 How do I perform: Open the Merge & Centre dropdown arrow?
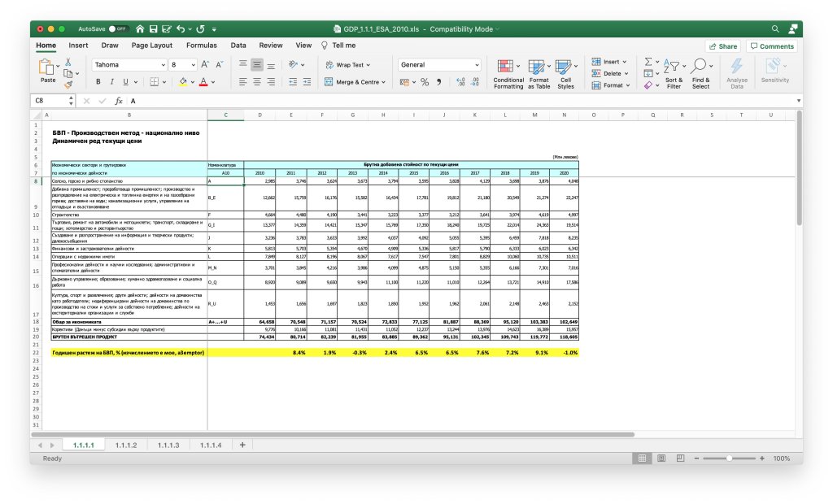click(x=384, y=82)
